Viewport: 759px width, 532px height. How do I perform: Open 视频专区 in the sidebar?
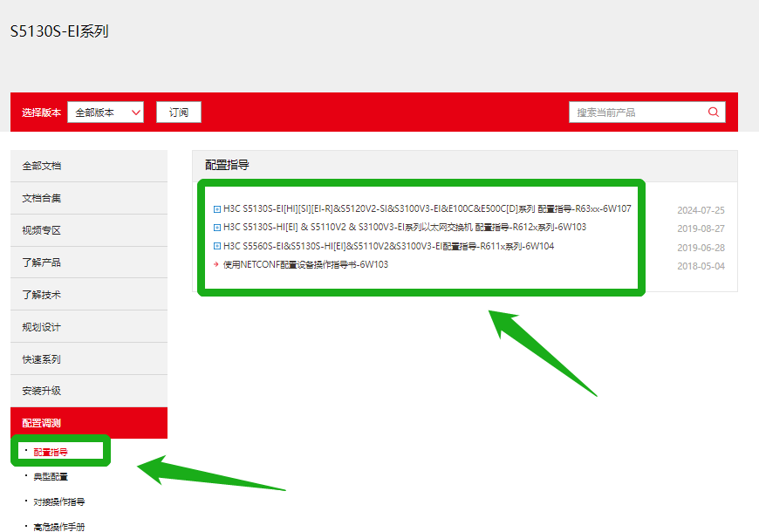(89, 230)
